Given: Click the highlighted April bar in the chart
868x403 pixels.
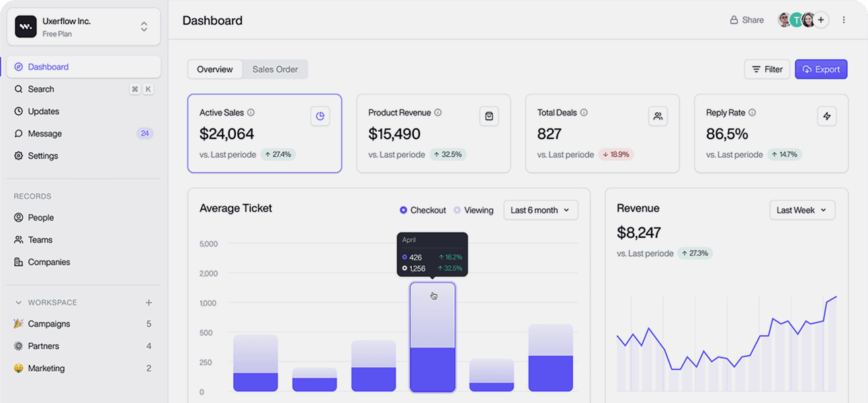Looking at the screenshot, I should [x=433, y=337].
